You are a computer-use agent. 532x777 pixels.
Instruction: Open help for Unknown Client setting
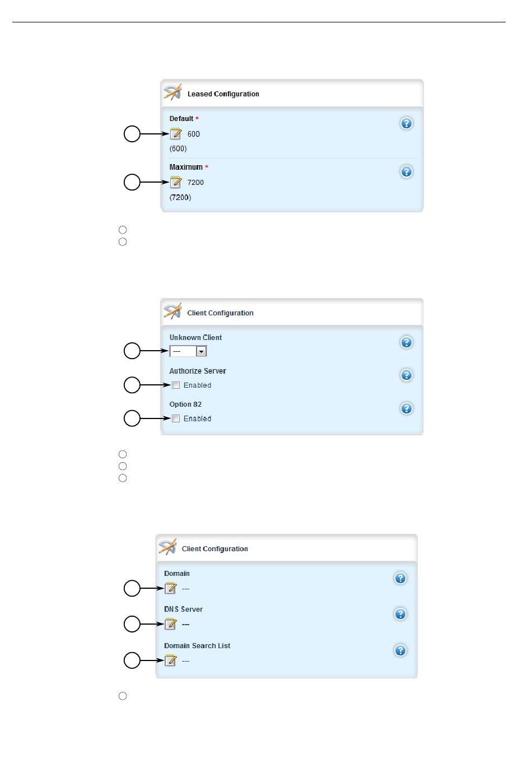pyautogui.click(x=407, y=342)
